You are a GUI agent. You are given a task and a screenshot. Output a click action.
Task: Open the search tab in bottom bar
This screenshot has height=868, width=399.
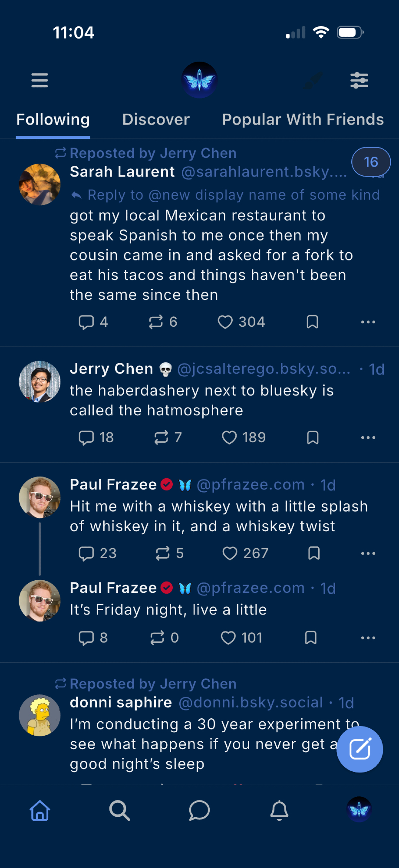pos(119,810)
